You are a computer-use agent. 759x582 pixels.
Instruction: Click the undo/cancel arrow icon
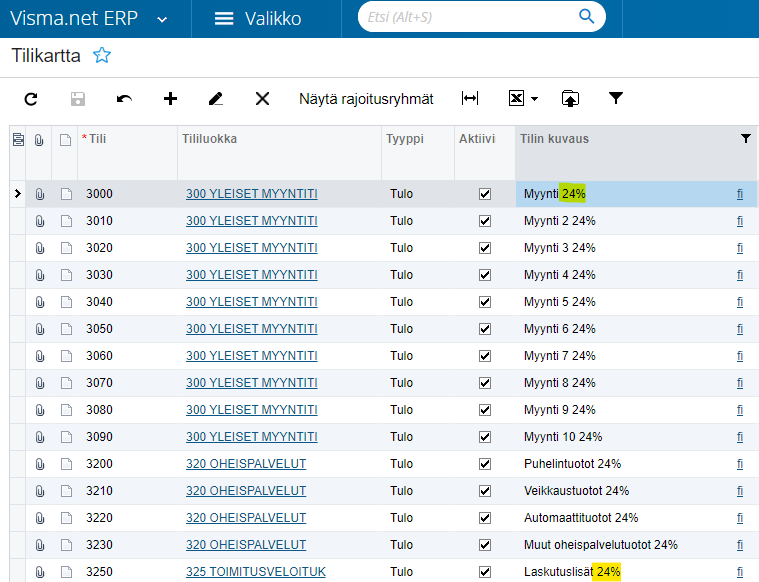tap(124, 99)
